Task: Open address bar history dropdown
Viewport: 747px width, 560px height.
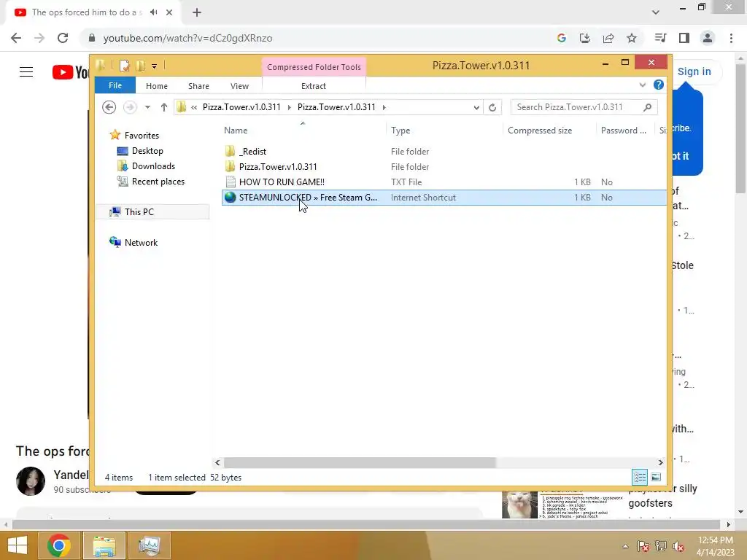Action: tap(476, 107)
